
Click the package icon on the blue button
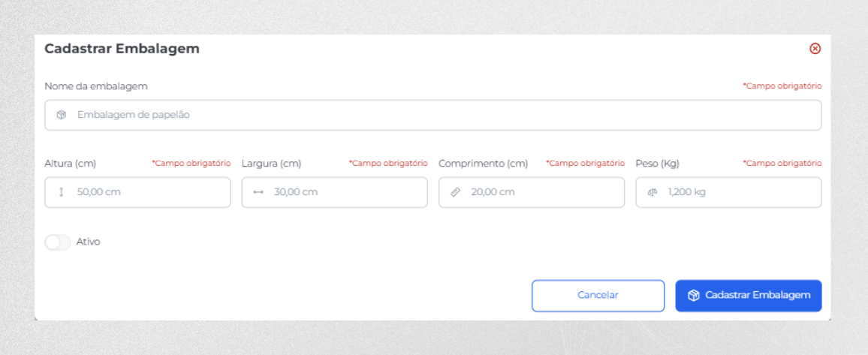click(693, 296)
